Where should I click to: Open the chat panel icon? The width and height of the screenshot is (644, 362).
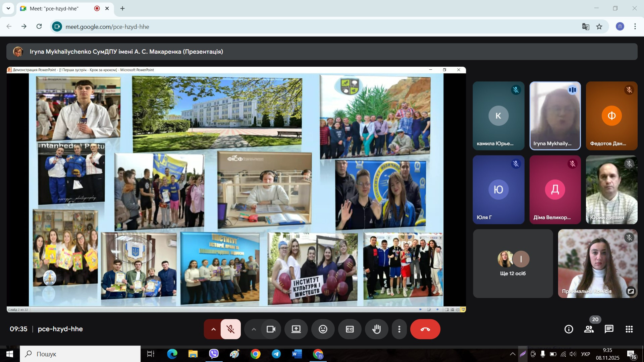[x=609, y=329]
